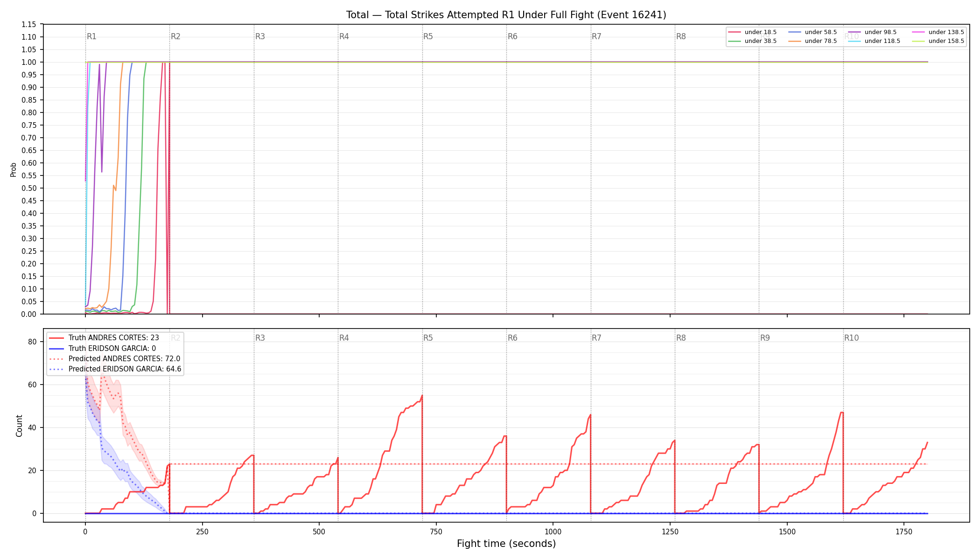Click the R8 round label in probability chart
This screenshot has height=560, width=980.
point(681,36)
